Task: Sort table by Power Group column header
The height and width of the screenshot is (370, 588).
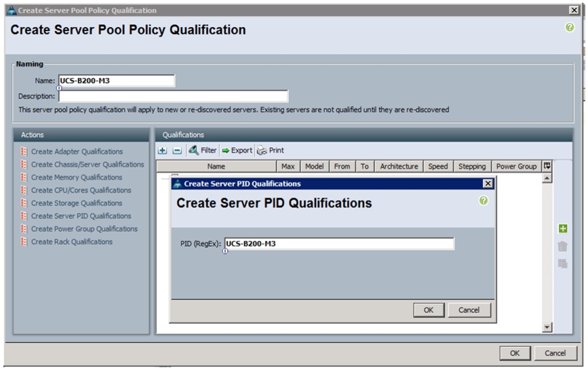Action: pyautogui.click(x=516, y=167)
